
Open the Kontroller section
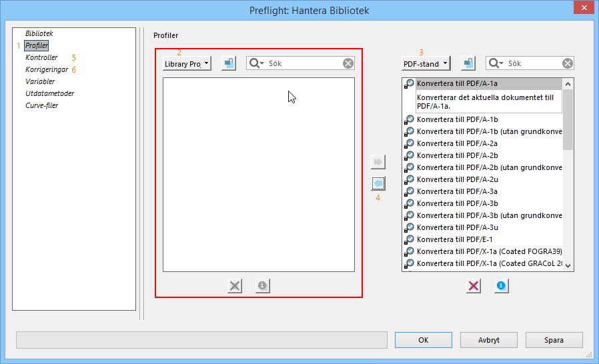41,58
